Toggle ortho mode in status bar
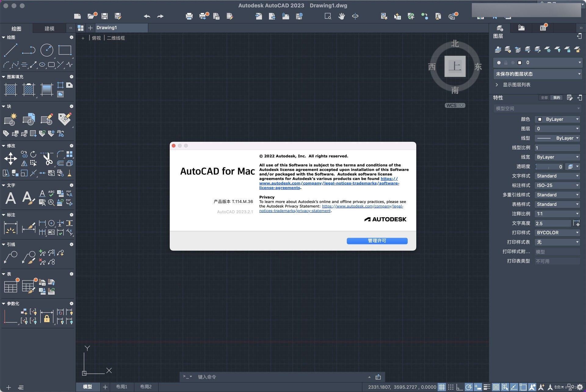 click(460, 387)
